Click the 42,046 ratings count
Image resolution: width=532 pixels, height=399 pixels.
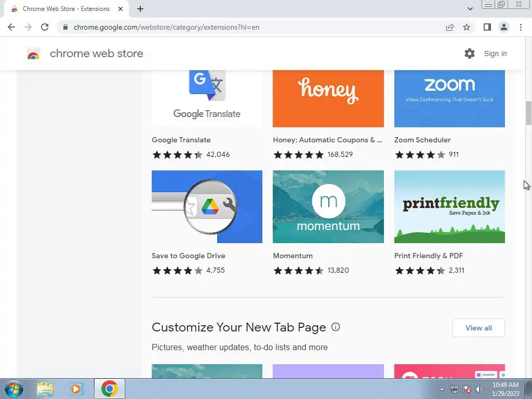pyautogui.click(x=218, y=155)
